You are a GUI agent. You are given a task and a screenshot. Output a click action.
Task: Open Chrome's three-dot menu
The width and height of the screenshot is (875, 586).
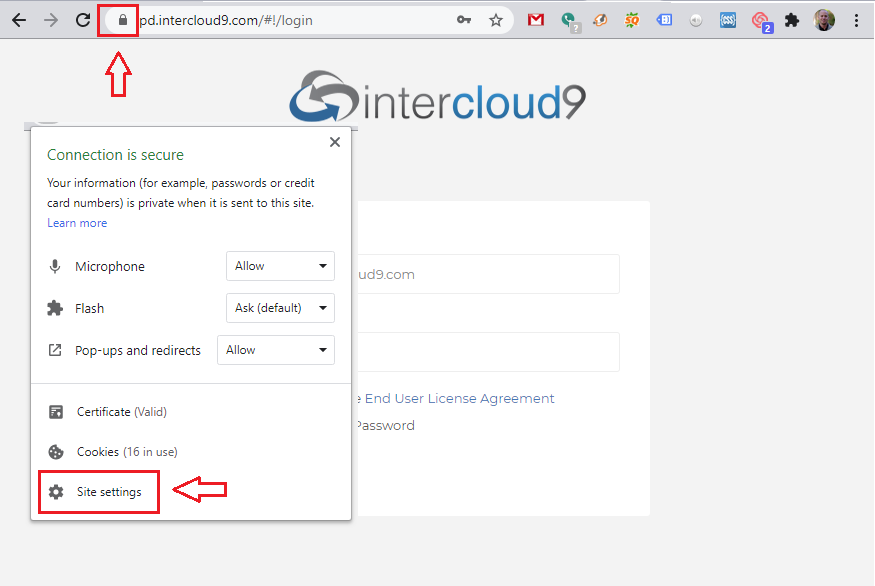click(x=856, y=21)
